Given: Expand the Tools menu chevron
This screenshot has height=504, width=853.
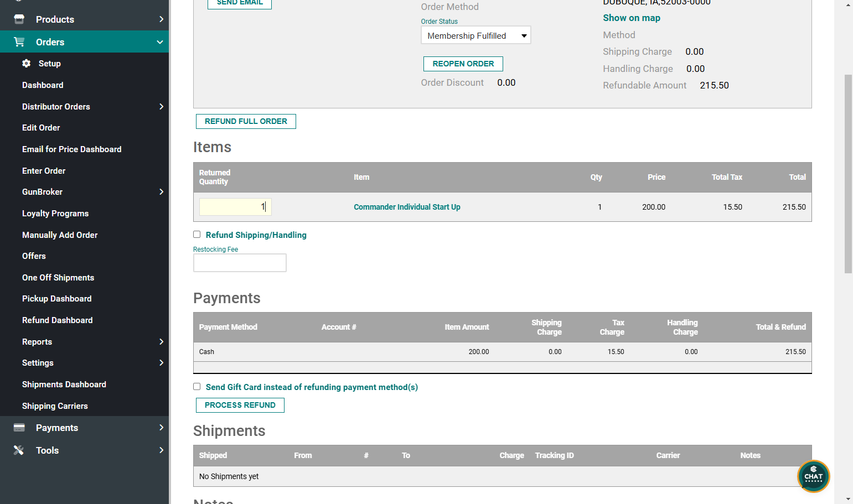Looking at the screenshot, I should (161, 450).
